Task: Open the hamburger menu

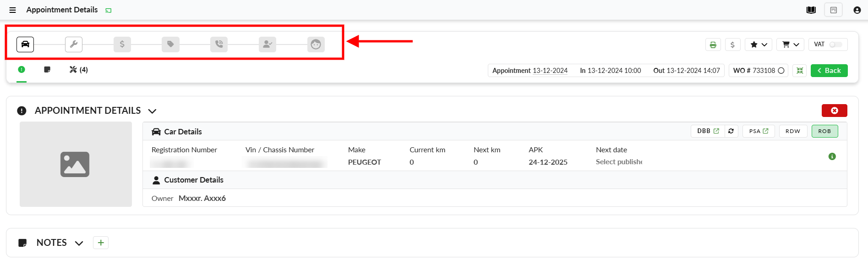Action: point(12,10)
